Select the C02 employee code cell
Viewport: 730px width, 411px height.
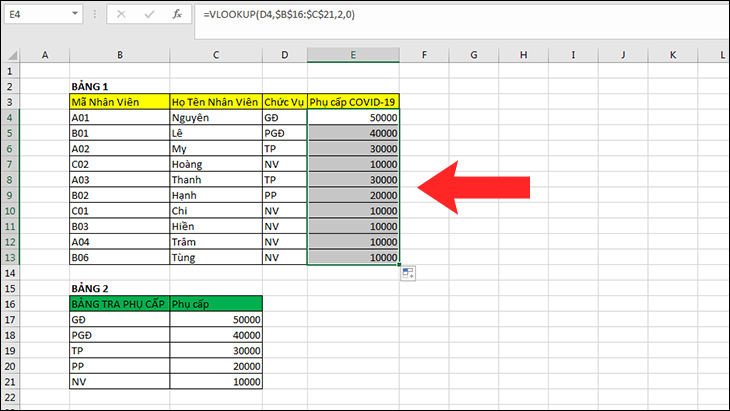120,164
